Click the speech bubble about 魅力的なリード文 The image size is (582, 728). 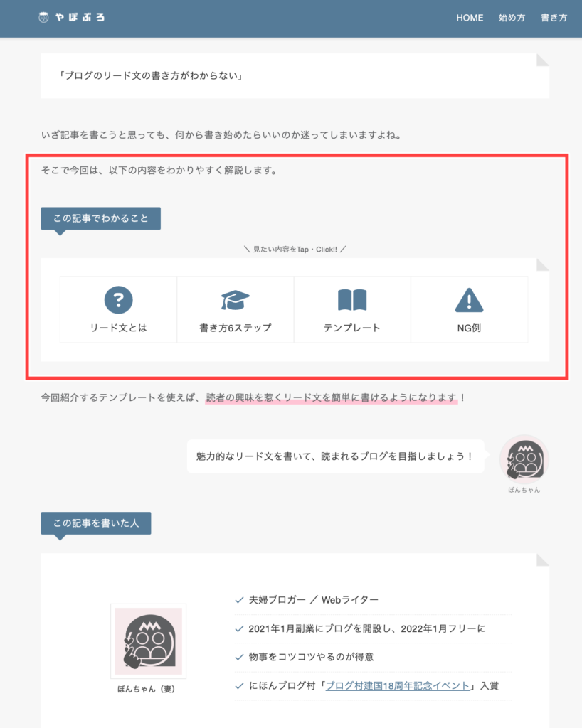[x=335, y=456]
